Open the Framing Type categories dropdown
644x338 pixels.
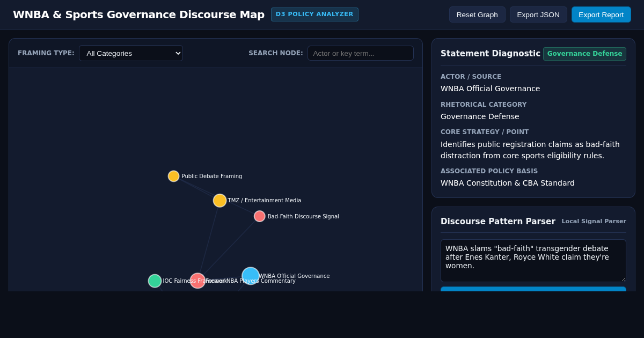click(131, 53)
